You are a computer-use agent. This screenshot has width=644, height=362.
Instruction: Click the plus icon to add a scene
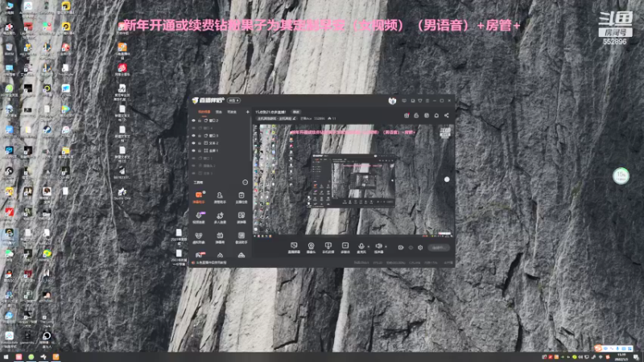click(x=248, y=112)
